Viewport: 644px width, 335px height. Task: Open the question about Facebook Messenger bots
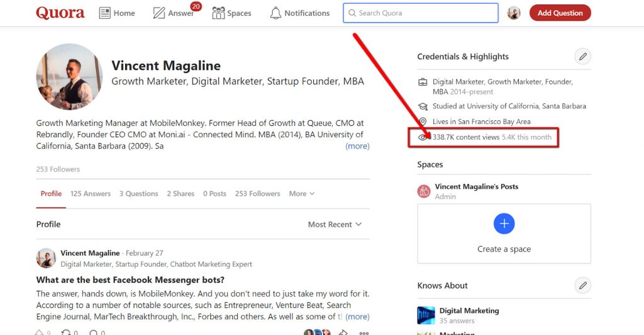click(x=130, y=280)
